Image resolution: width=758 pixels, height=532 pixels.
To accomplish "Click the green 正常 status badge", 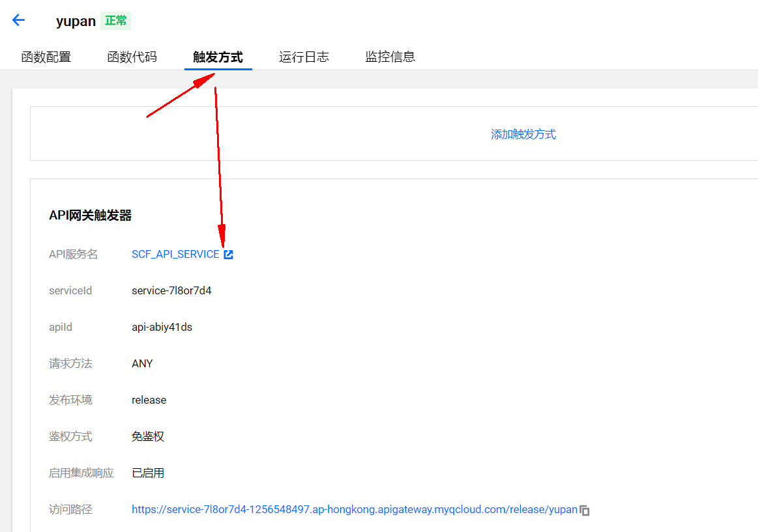I will pyautogui.click(x=116, y=21).
